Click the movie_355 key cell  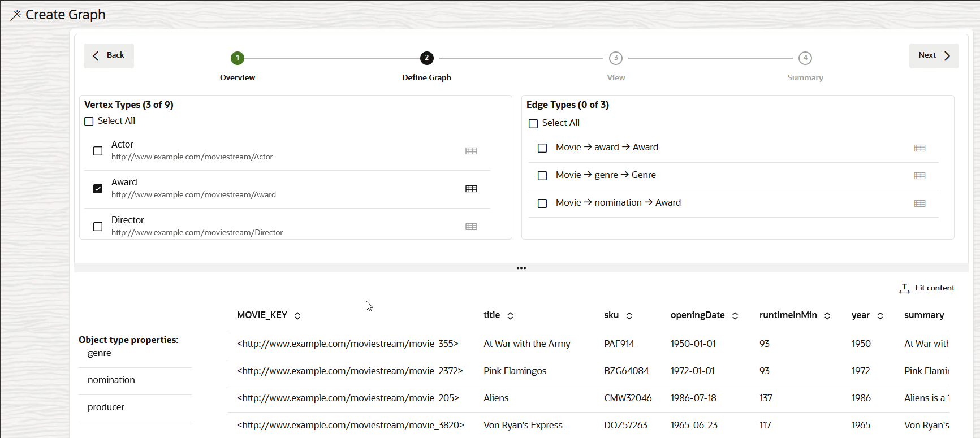(x=348, y=344)
